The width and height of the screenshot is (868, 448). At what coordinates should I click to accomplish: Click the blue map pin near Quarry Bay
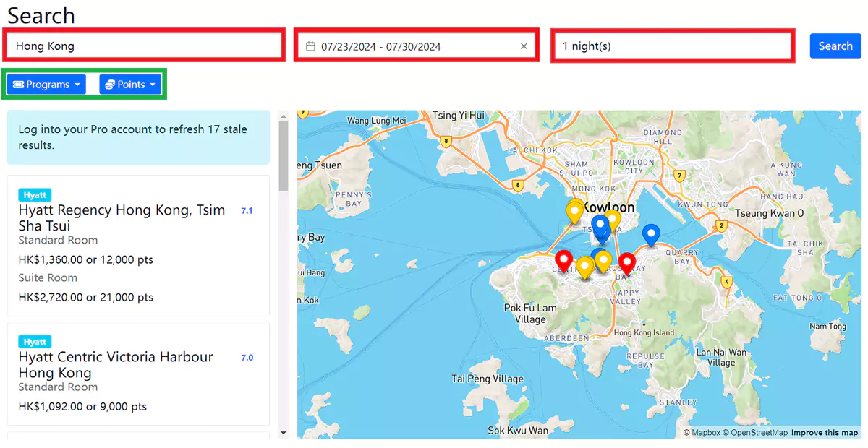pyautogui.click(x=650, y=233)
